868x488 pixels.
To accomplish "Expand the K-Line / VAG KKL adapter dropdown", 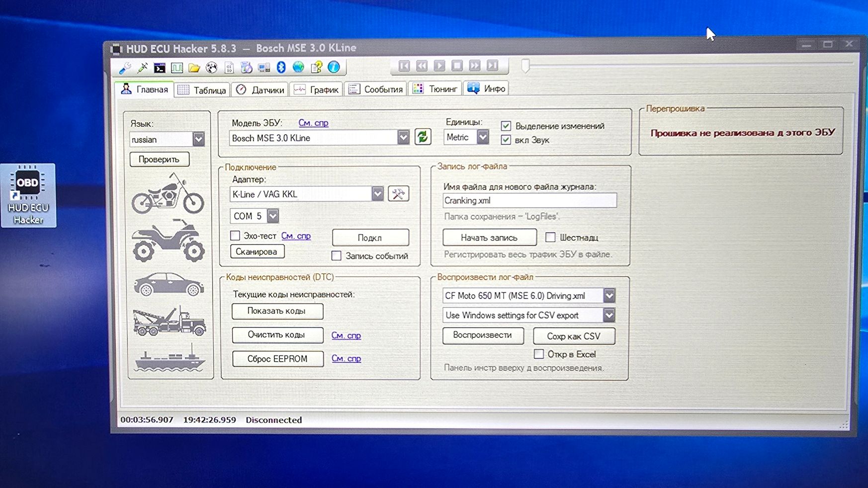I will tap(378, 193).
